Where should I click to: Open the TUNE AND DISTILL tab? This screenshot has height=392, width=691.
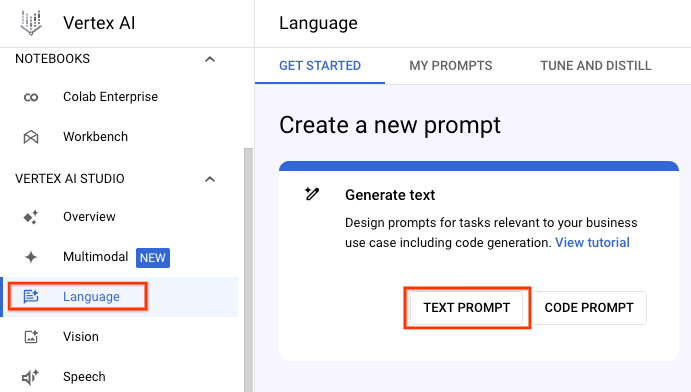coord(596,66)
